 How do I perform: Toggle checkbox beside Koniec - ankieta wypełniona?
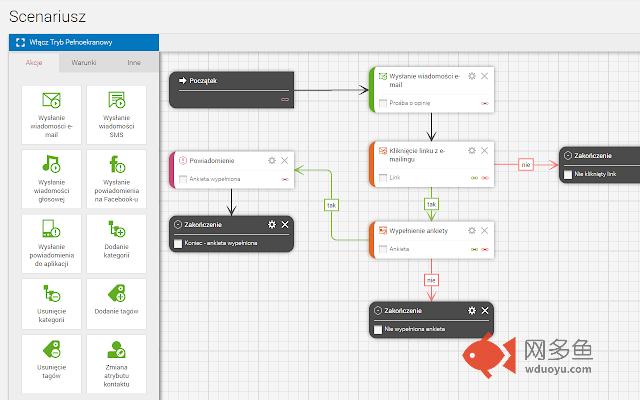[x=178, y=244]
